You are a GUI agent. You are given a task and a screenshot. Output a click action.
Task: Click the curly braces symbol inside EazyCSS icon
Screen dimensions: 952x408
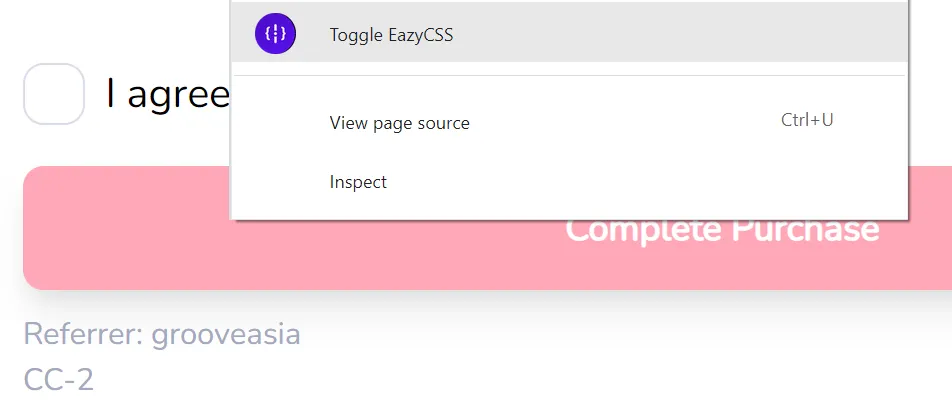275,34
